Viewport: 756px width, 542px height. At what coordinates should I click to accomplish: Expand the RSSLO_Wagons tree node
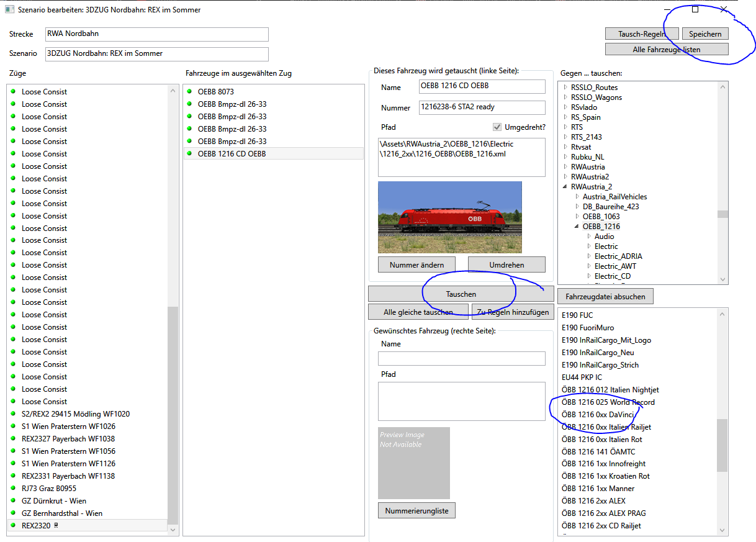(565, 97)
